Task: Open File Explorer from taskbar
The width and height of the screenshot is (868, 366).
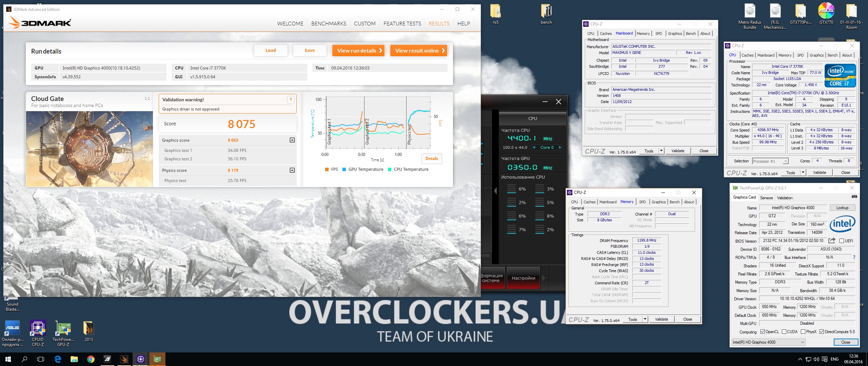Action: click(x=74, y=359)
